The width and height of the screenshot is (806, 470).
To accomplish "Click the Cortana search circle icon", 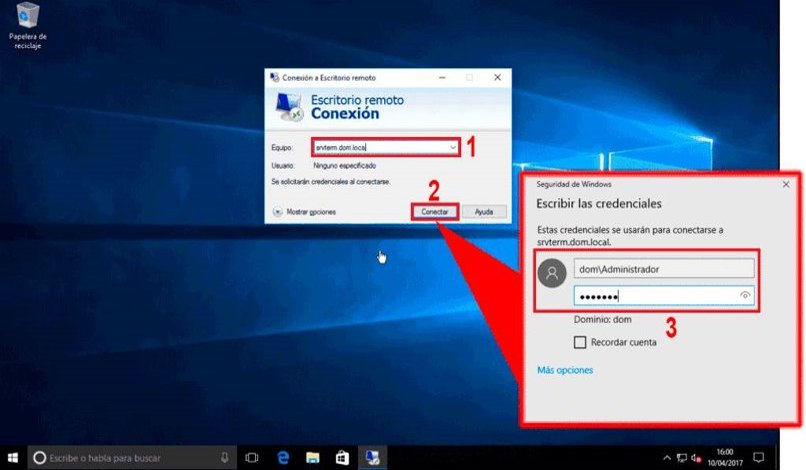I will click(x=39, y=458).
